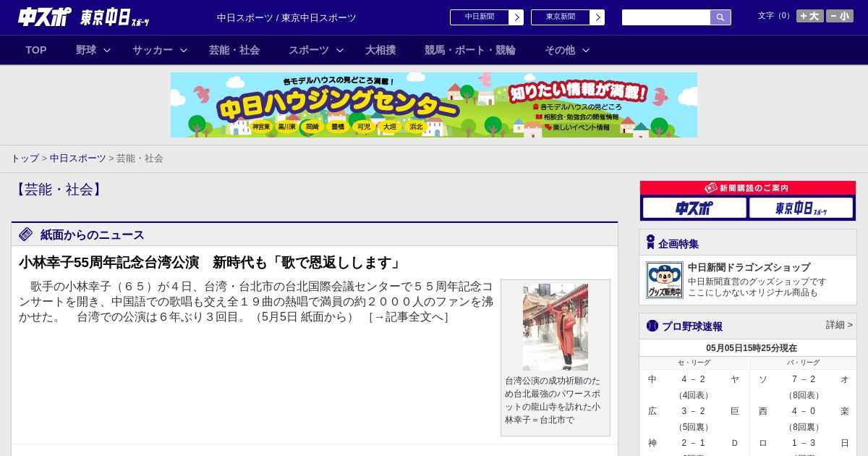Go to トップ in the breadcrumb

(25, 158)
